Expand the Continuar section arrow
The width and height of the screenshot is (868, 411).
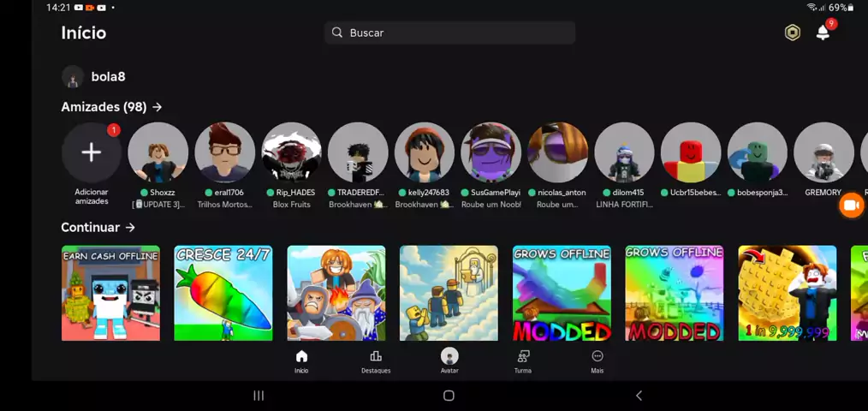point(130,228)
